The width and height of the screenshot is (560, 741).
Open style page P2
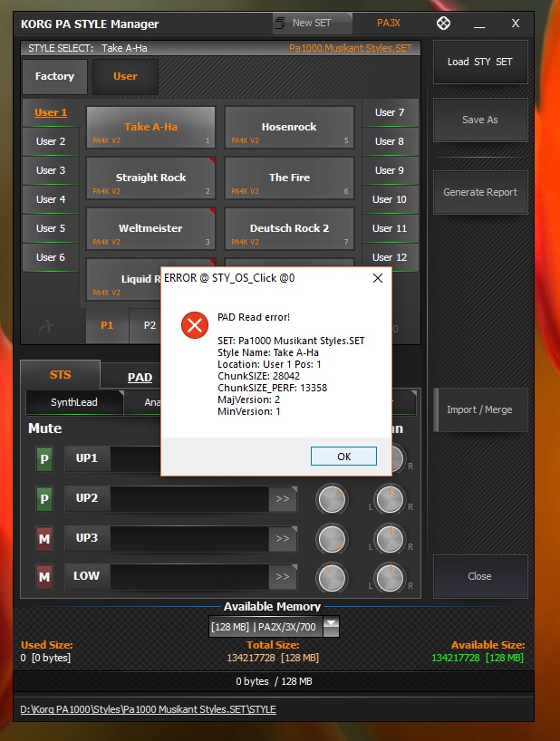coord(150,325)
